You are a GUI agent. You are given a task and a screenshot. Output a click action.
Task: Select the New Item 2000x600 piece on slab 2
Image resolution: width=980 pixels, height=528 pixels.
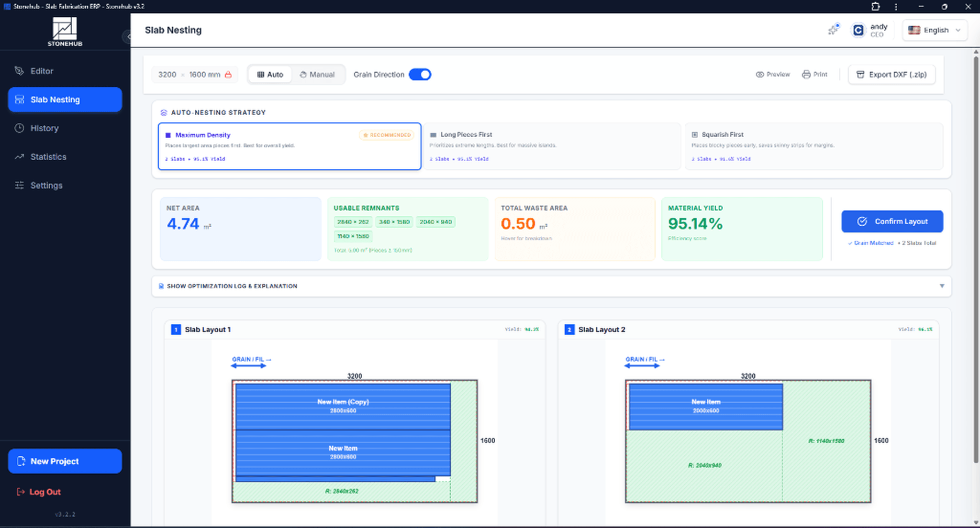pos(706,406)
